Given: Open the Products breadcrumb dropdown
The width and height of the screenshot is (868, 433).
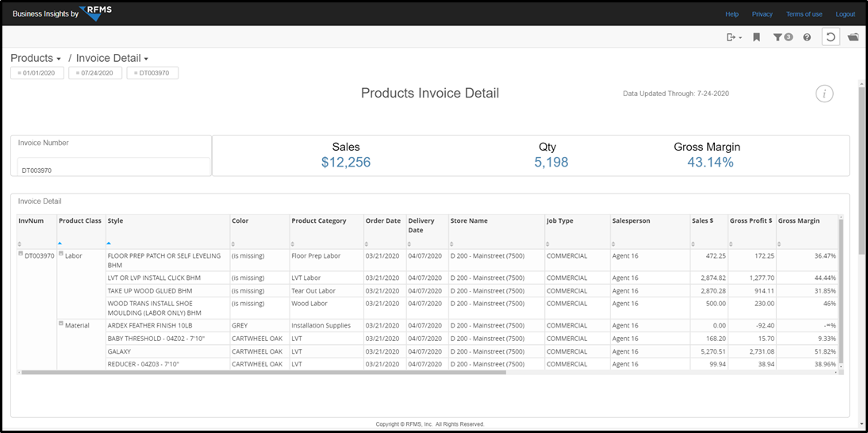Looking at the screenshot, I should click(x=36, y=58).
